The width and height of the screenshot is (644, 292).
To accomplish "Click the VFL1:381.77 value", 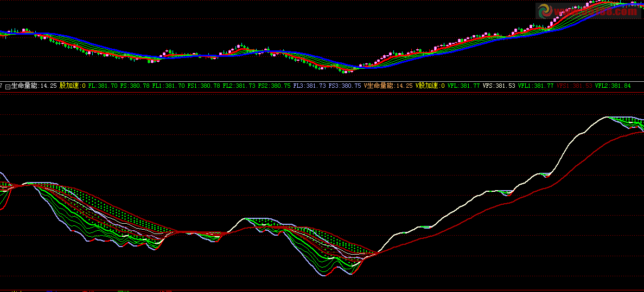I will (536, 86).
